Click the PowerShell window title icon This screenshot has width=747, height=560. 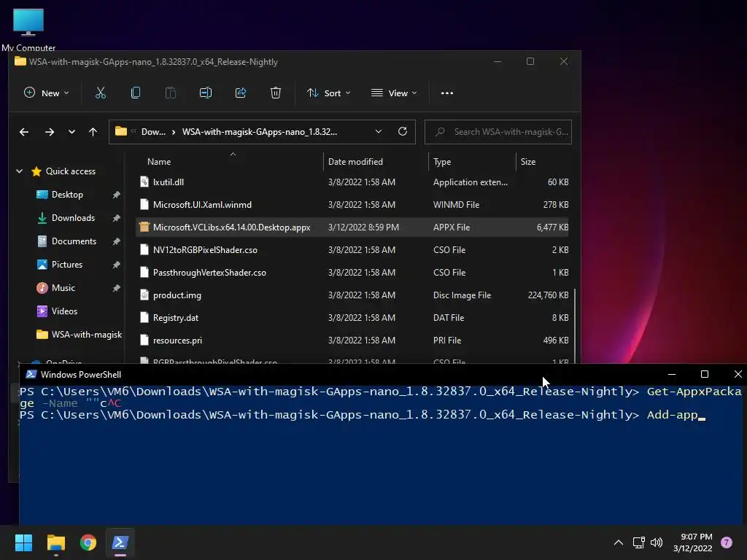pyautogui.click(x=31, y=374)
